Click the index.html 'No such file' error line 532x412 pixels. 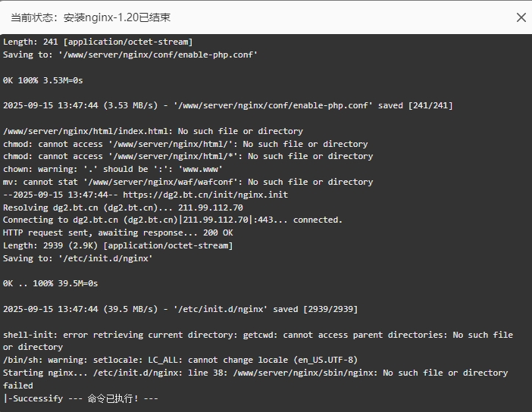click(x=153, y=131)
